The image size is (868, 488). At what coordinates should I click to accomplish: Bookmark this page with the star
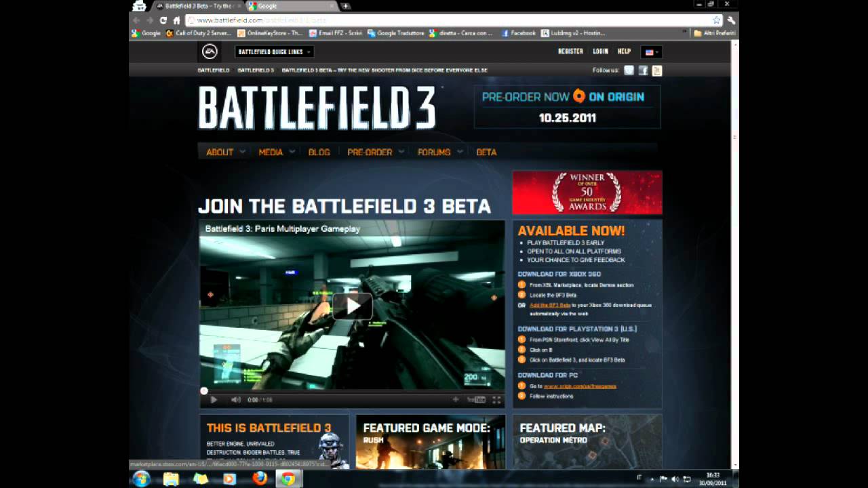click(717, 20)
